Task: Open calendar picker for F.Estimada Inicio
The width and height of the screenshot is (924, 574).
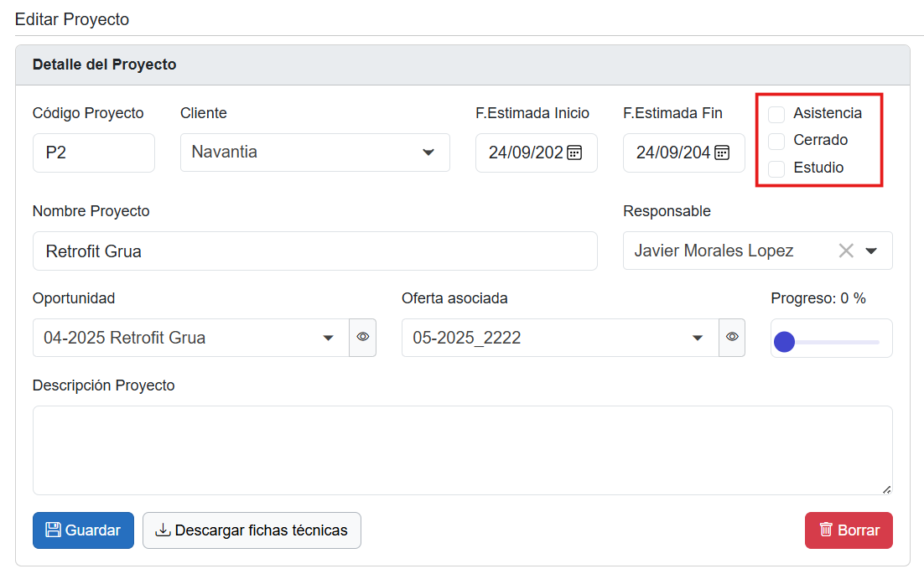Action: click(x=574, y=153)
